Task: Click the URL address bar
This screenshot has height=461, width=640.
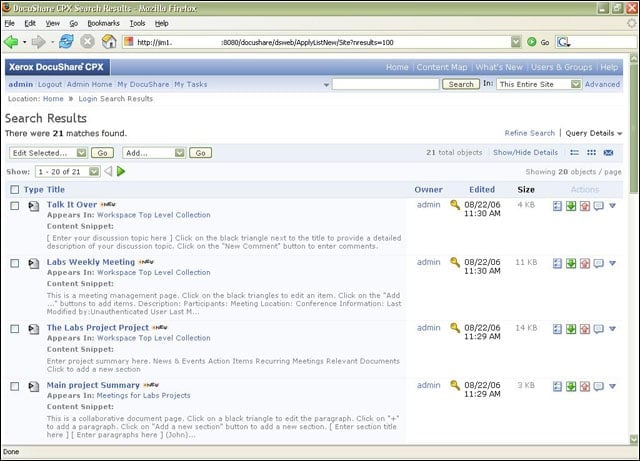Action: tap(316, 42)
